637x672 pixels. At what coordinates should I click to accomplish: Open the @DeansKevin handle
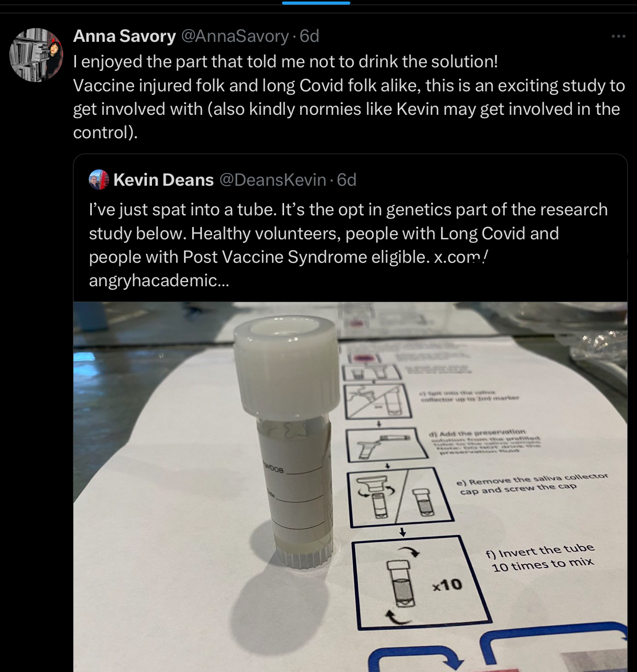click(x=273, y=180)
